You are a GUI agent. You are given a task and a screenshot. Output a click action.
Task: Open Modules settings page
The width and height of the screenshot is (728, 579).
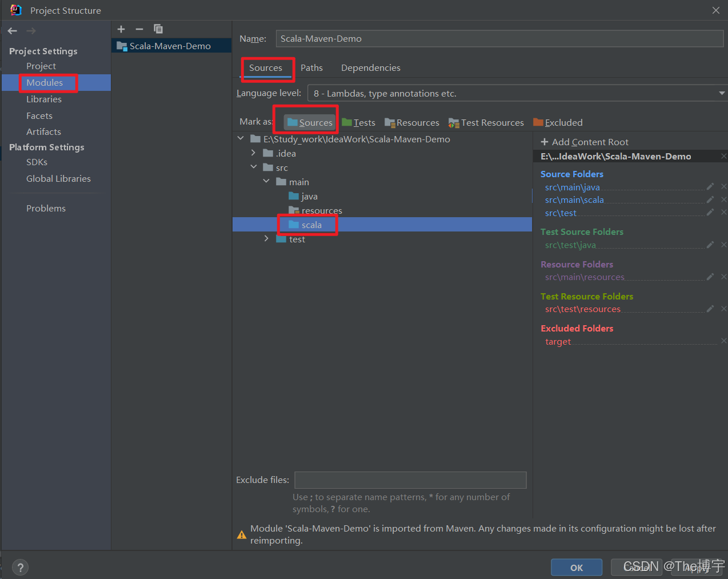(45, 83)
